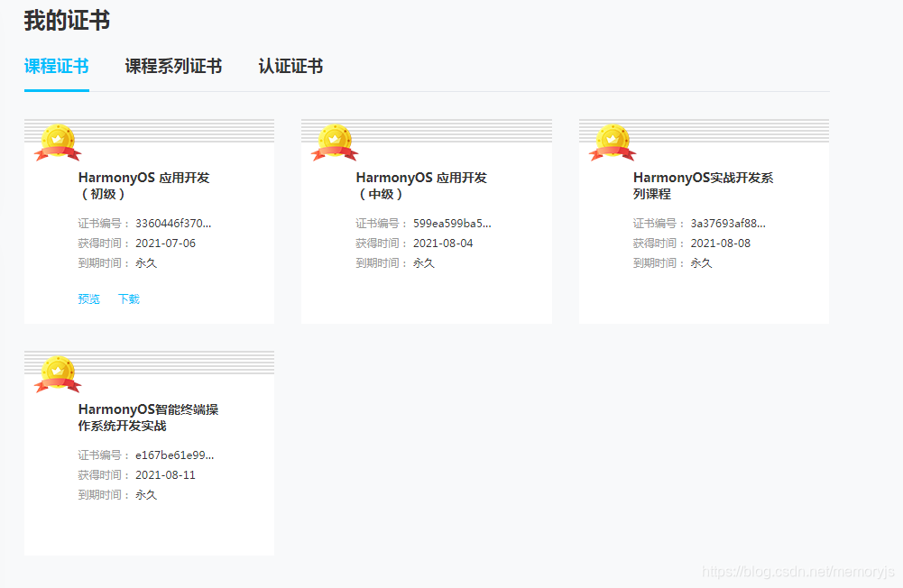Click obtained date 2021-08-04
903x588 pixels.
443,243
